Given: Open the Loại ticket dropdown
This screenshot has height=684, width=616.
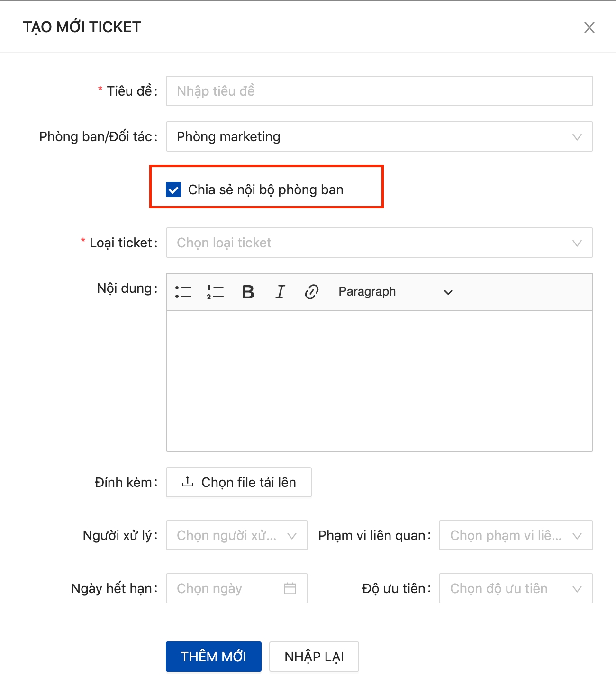Looking at the screenshot, I should [379, 243].
